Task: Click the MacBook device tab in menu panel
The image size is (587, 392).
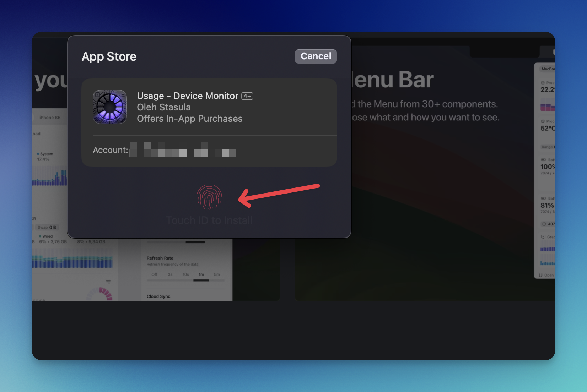Action: [x=548, y=69]
